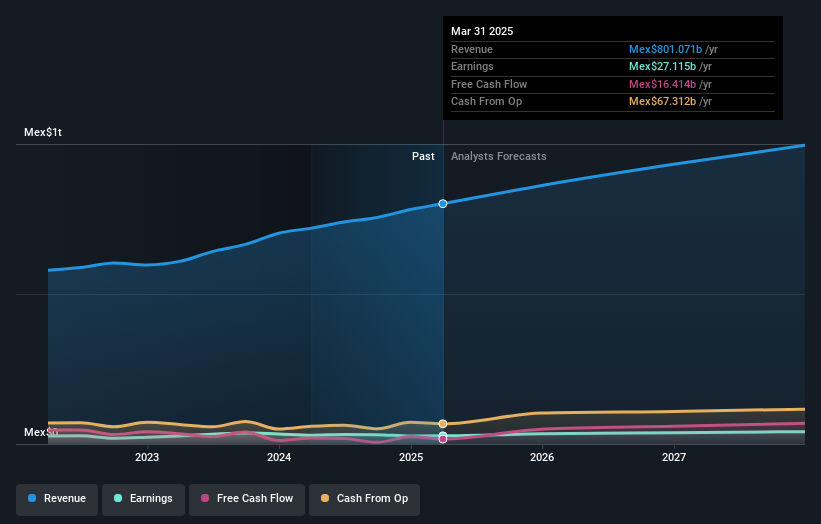This screenshot has width=821, height=524.
Task: Click the Mex$27.115b earnings value
Action: [662, 66]
